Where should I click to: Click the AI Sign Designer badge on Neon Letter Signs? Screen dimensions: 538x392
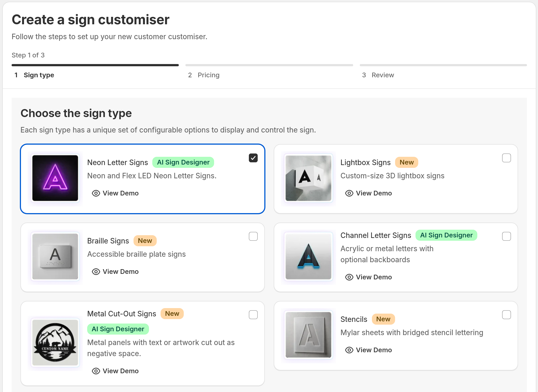coord(183,162)
